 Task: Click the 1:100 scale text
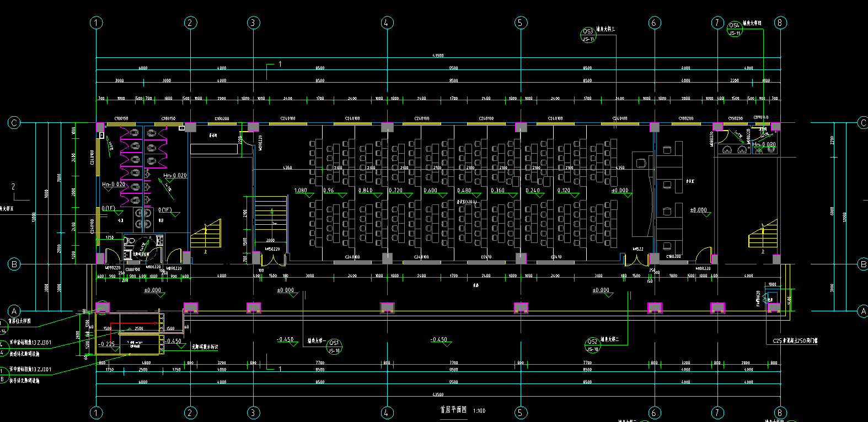tap(479, 411)
